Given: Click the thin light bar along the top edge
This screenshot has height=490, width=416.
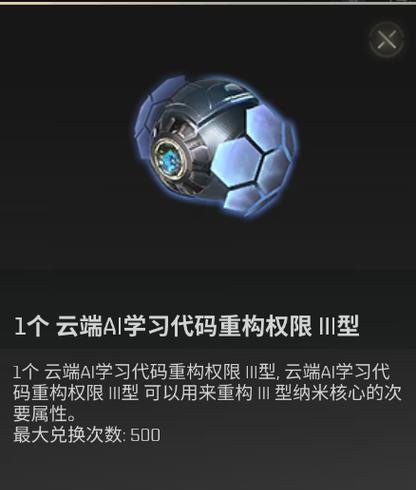Looking at the screenshot, I should pos(208,2).
